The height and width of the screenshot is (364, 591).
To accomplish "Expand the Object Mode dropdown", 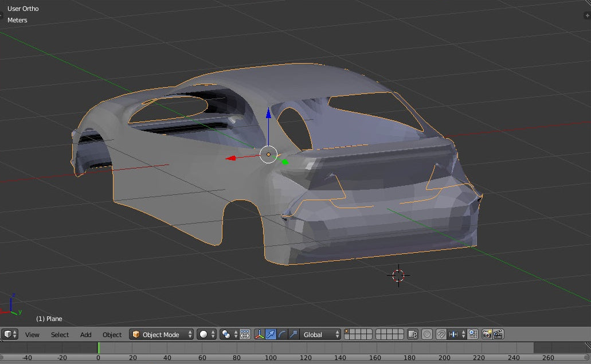I will coord(161,334).
